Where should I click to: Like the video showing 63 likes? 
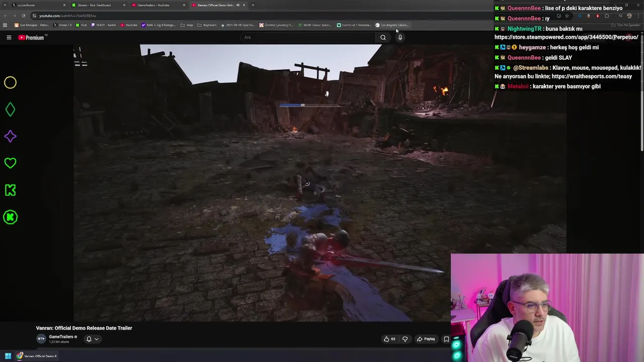[389, 339]
